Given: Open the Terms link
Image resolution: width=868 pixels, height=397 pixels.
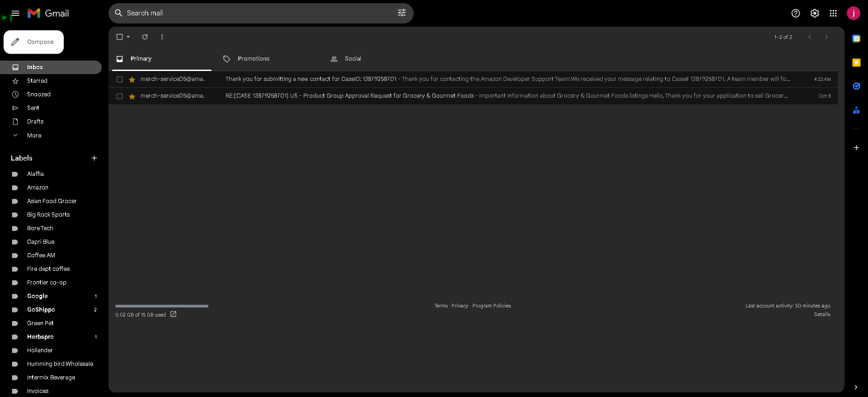Looking at the screenshot, I should [441, 306].
